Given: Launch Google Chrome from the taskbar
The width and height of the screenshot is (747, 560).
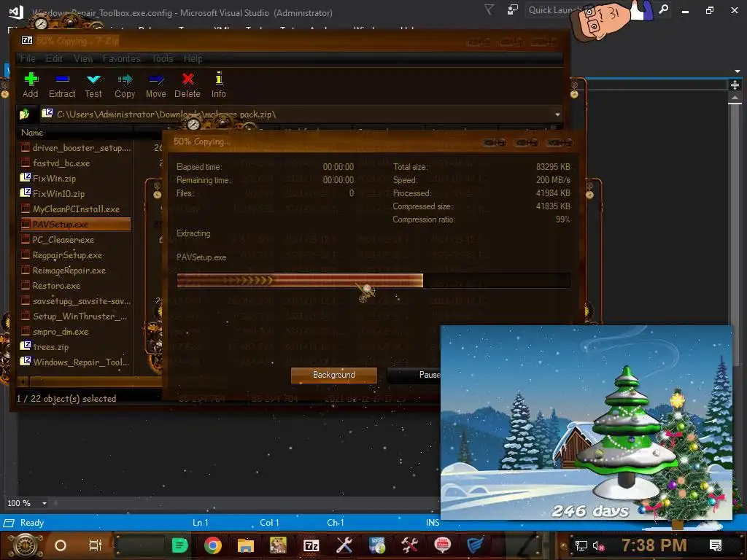Looking at the screenshot, I should (213, 545).
